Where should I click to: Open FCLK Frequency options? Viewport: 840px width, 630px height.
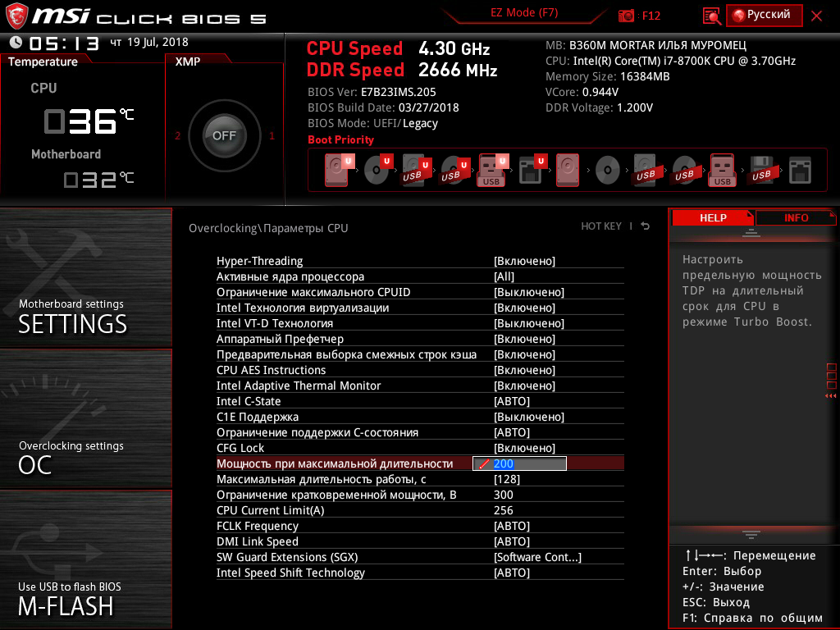click(420, 526)
